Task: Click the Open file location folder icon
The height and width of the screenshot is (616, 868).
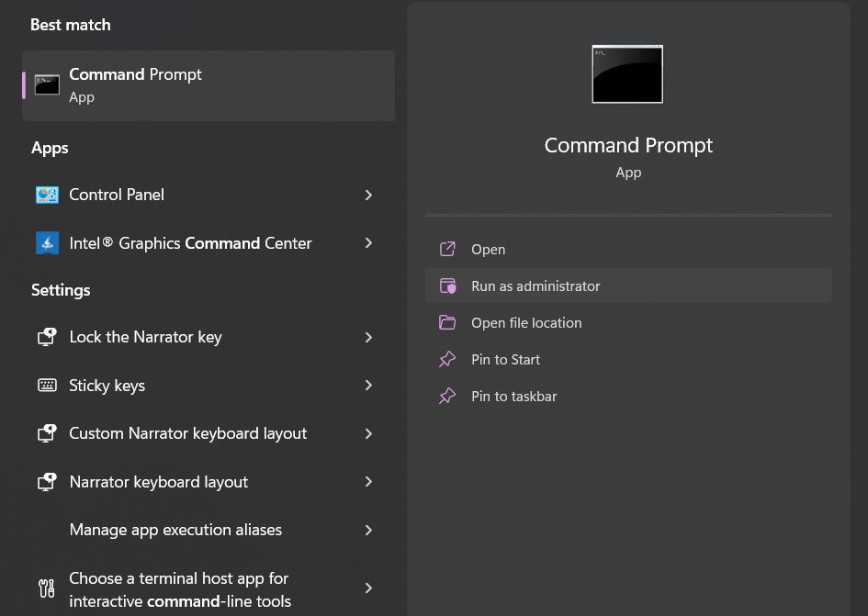Action: pos(447,322)
